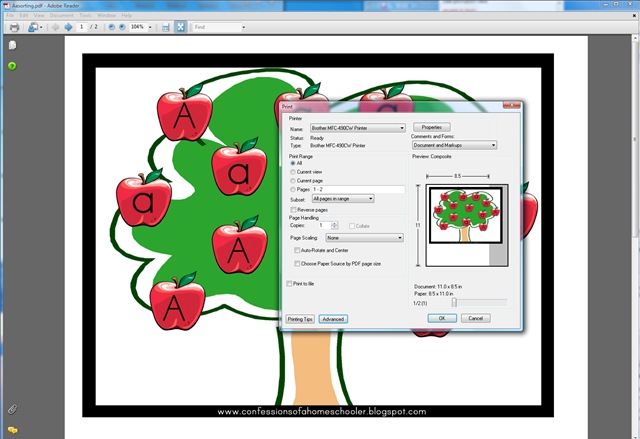Click the Advanced button
Image resolution: width=640 pixels, height=439 pixels.
(x=333, y=319)
